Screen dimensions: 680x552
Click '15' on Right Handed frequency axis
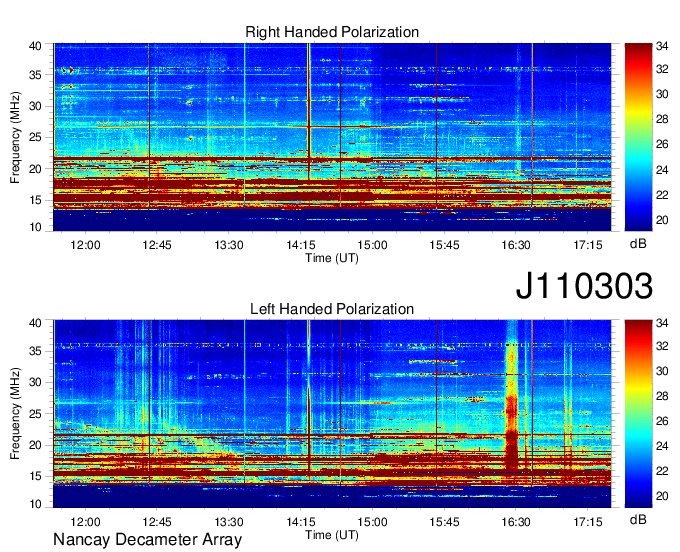pos(35,200)
